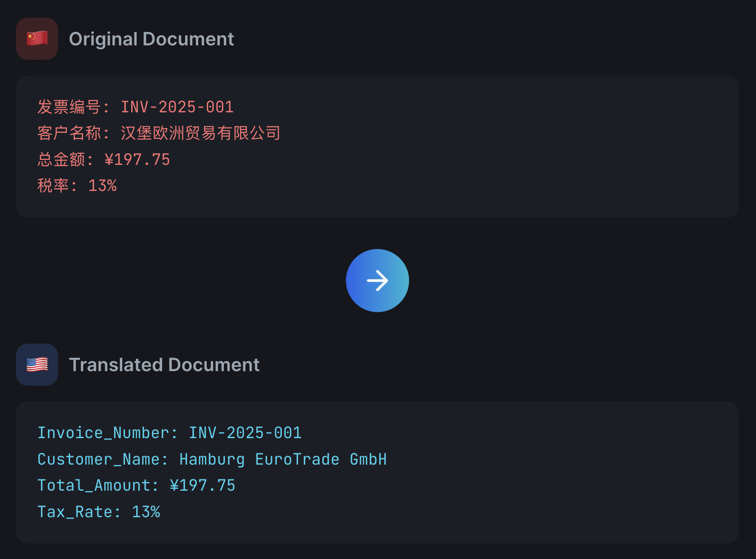Click the Tax_Rate field label
756x559 pixels.
[x=75, y=512]
